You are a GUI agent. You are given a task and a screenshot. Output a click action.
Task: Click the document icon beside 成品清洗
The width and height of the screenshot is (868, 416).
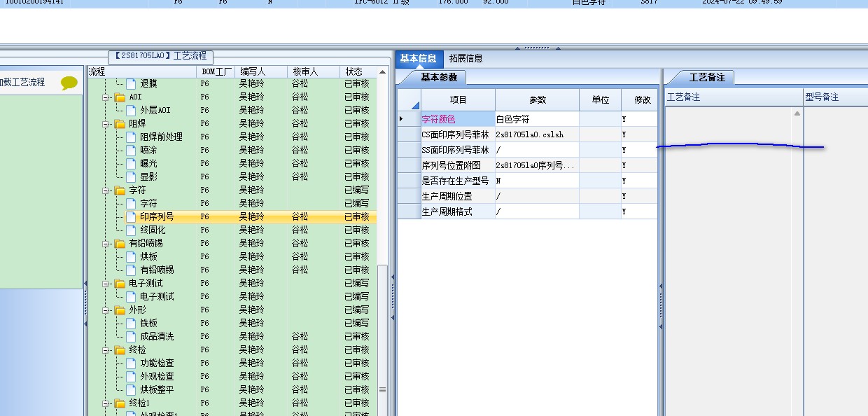pos(131,337)
